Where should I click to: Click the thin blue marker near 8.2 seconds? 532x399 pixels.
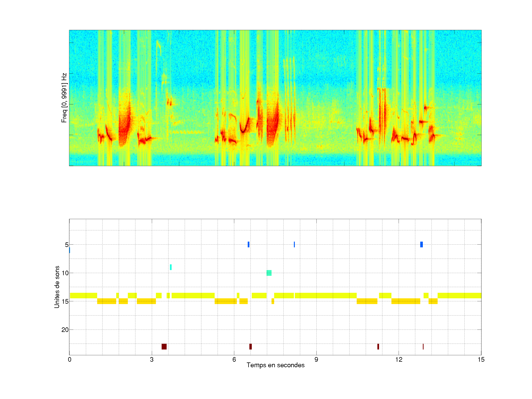pyautogui.click(x=294, y=244)
